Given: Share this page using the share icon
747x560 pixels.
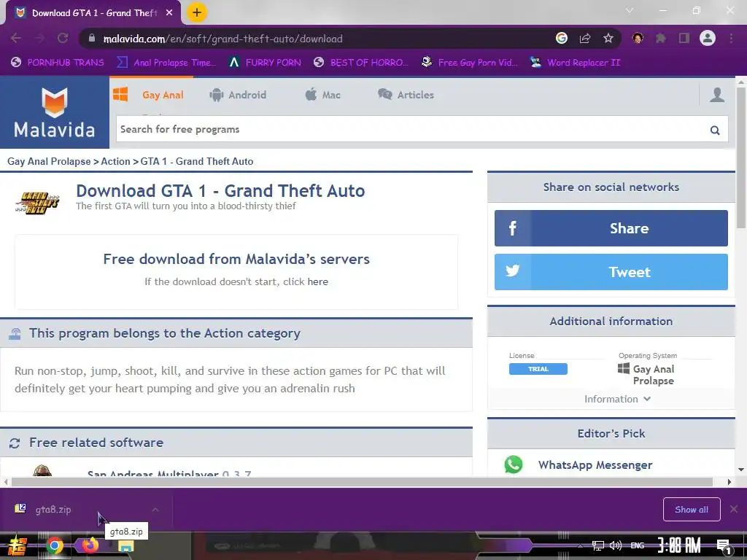Looking at the screenshot, I should (x=585, y=39).
